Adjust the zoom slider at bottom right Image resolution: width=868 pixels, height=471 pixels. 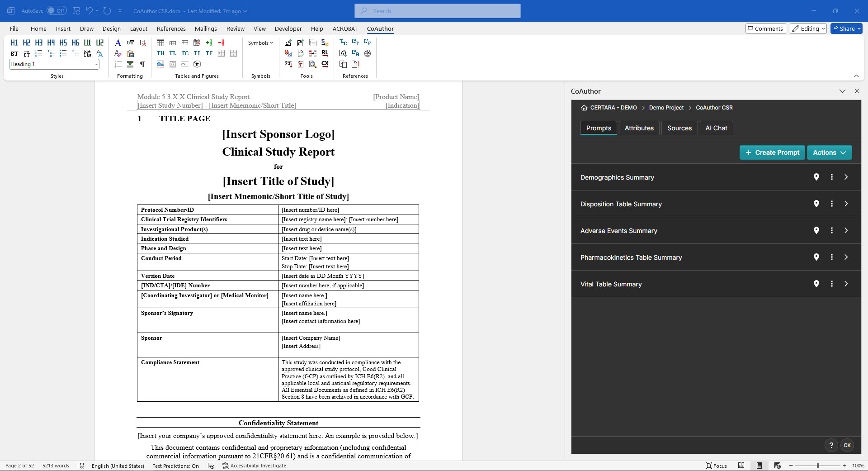[x=818, y=466]
